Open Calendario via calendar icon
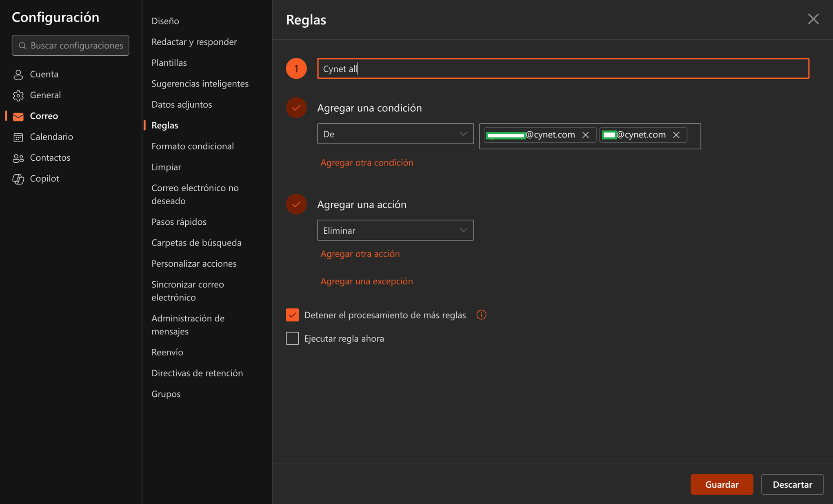The image size is (833, 504). click(x=18, y=137)
